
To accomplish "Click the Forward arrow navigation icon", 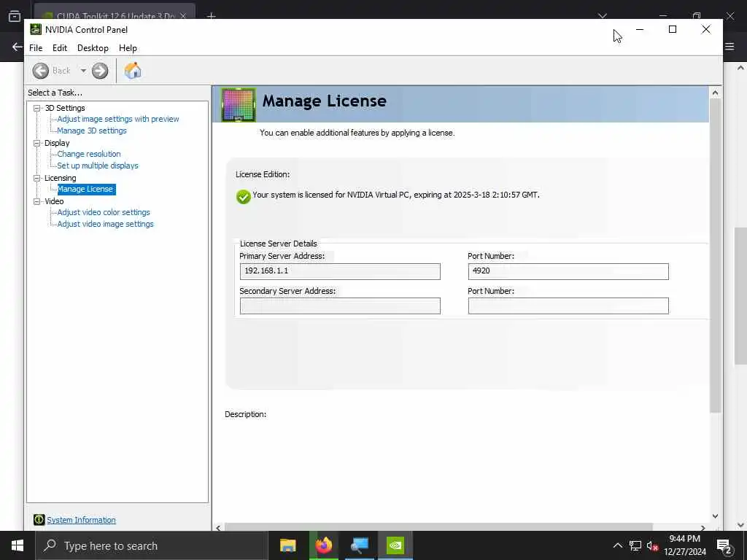I will click(x=100, y=71).
